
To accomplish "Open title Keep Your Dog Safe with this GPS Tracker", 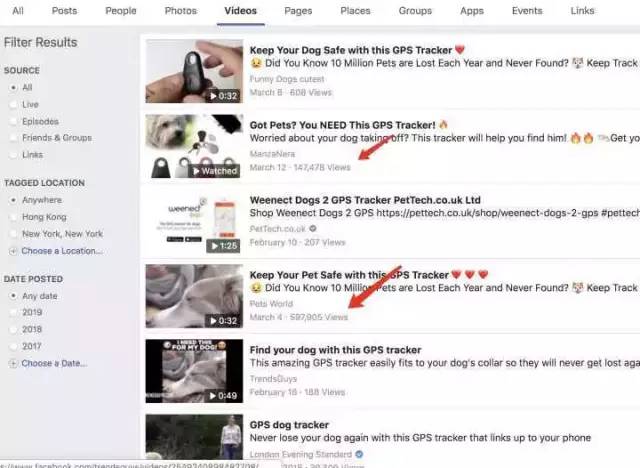I will click(x=351, y=50).
